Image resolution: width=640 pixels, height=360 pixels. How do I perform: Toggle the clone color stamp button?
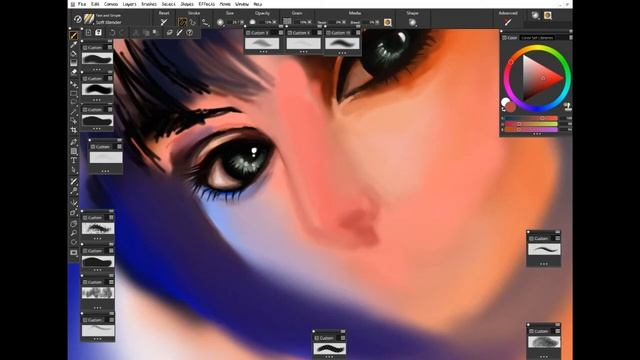(567, 107)
